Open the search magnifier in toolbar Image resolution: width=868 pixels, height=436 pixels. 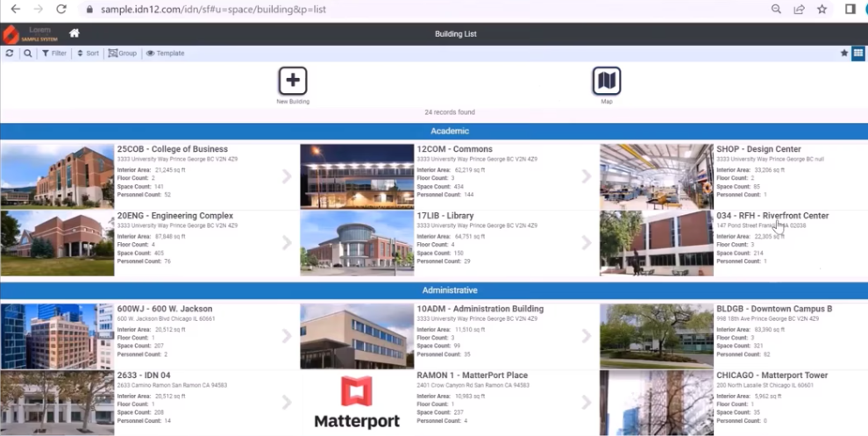[x=28, y=54]
